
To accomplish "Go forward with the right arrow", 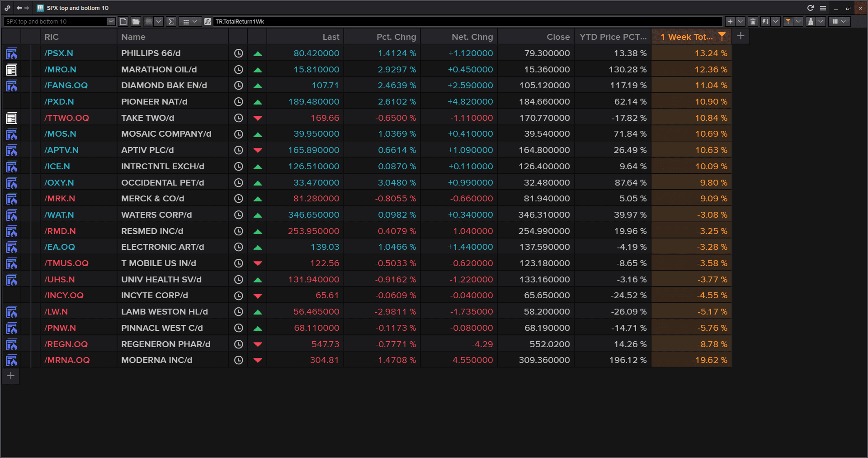I will [x=27, y=8].
